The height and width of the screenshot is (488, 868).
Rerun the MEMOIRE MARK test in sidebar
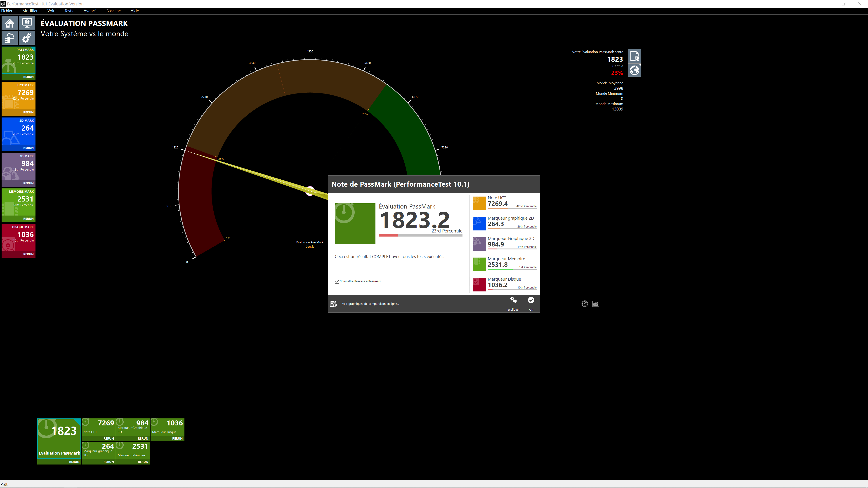28,218
